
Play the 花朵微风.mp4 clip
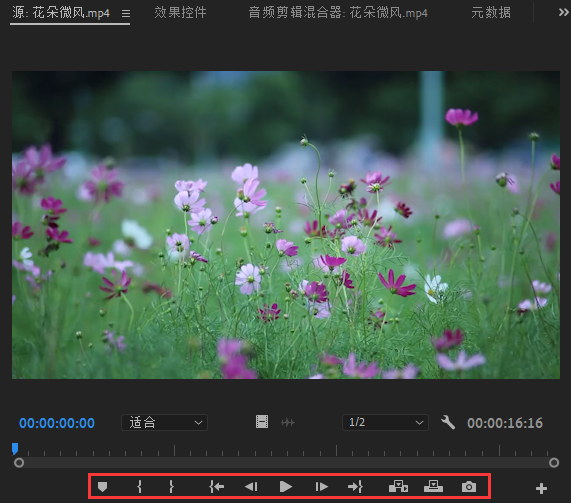286,487
